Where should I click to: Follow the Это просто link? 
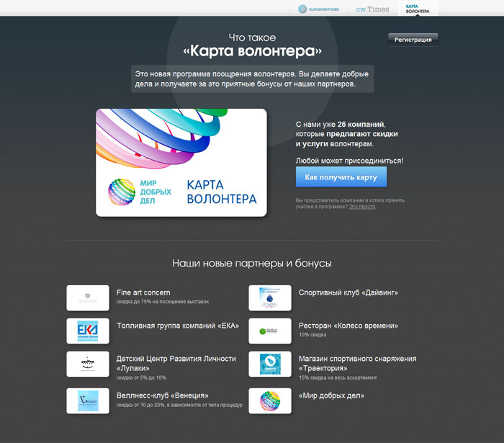click(362, 207)
